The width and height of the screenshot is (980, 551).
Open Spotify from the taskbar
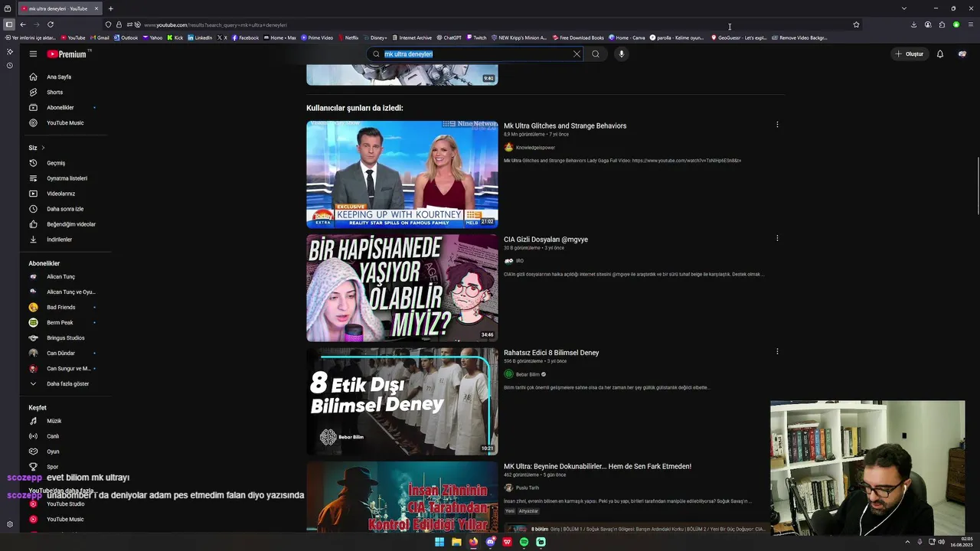524,542
